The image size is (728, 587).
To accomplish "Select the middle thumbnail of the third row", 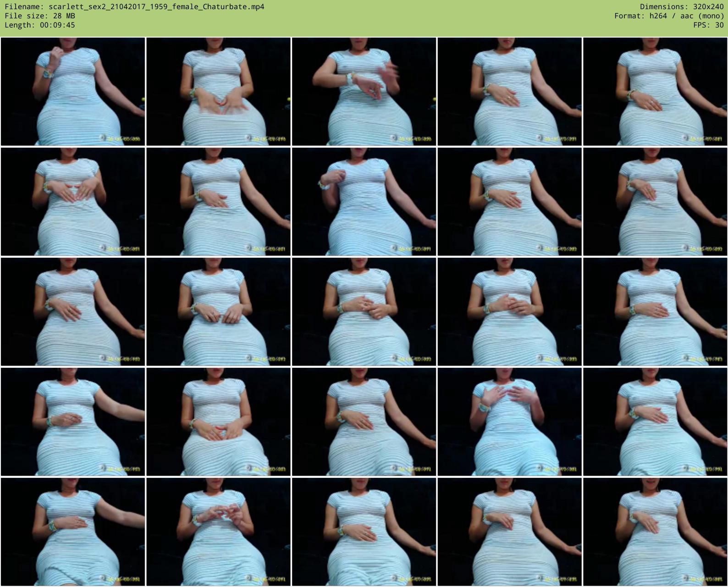I will (364, 311).
